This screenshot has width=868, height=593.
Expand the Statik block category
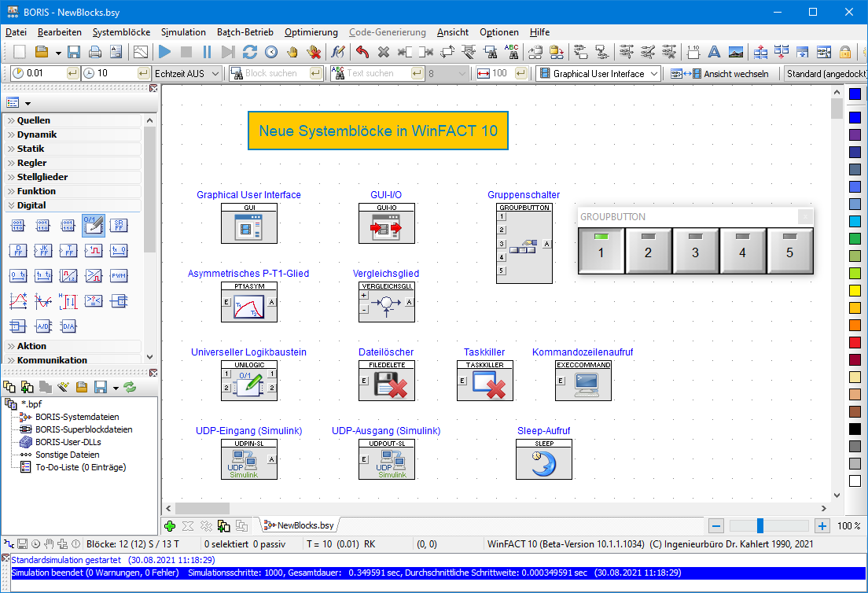pyautogui.click(x=72, y=149)
